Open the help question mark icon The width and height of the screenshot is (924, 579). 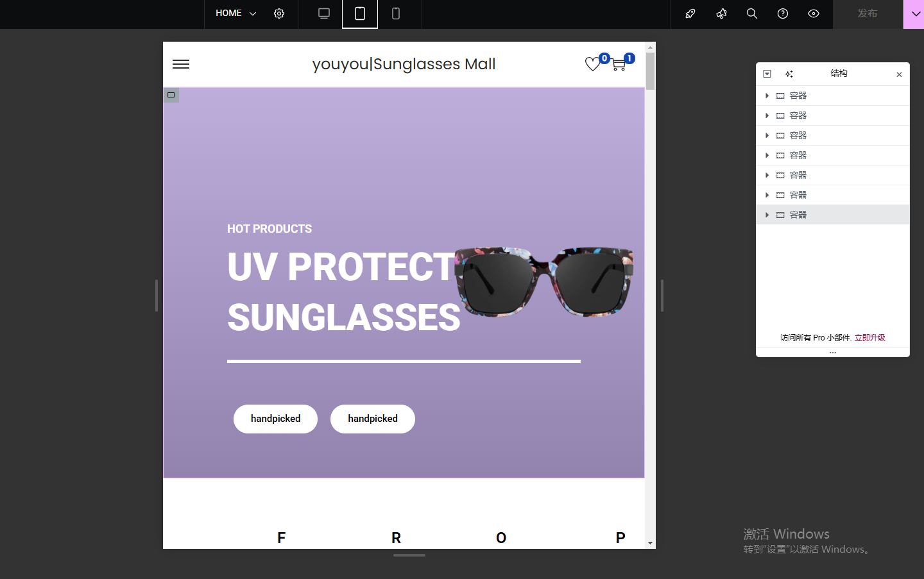[x=783, y=13]
